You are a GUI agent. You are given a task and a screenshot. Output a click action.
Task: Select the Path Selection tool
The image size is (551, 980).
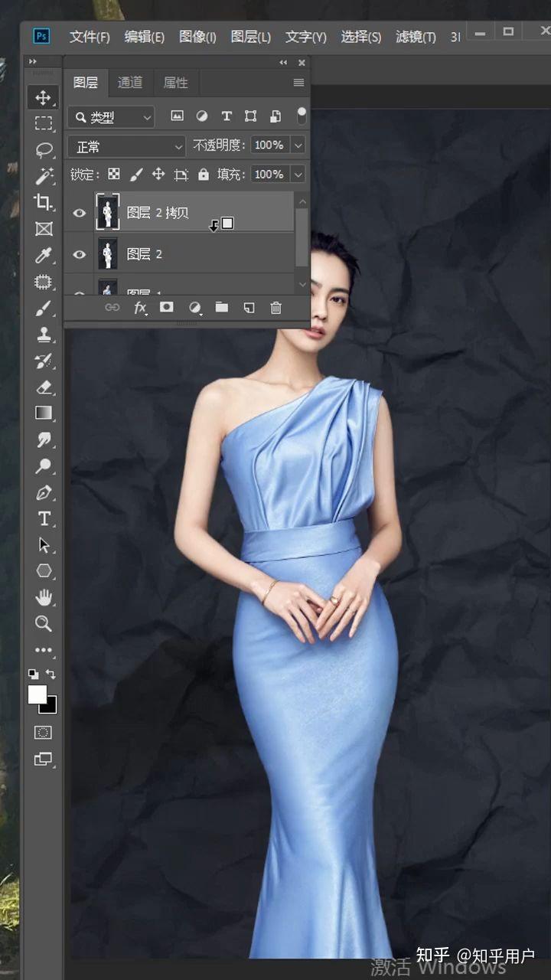click(x=44, y=545)
